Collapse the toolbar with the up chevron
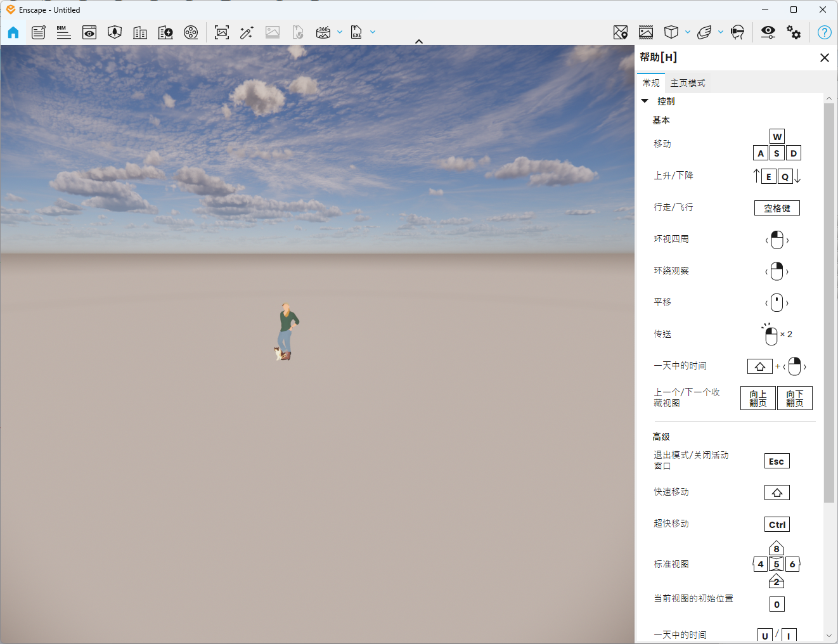 pyautogui.click(x=419, y=41)
